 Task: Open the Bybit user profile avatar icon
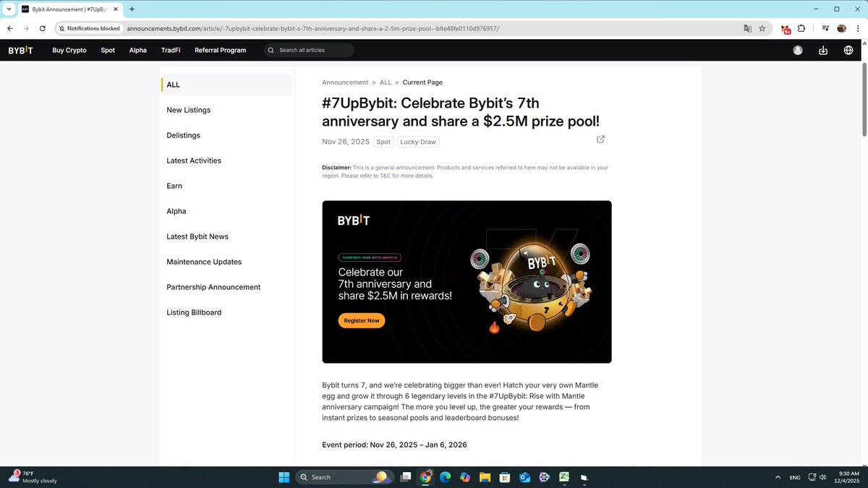coord(798,51)
